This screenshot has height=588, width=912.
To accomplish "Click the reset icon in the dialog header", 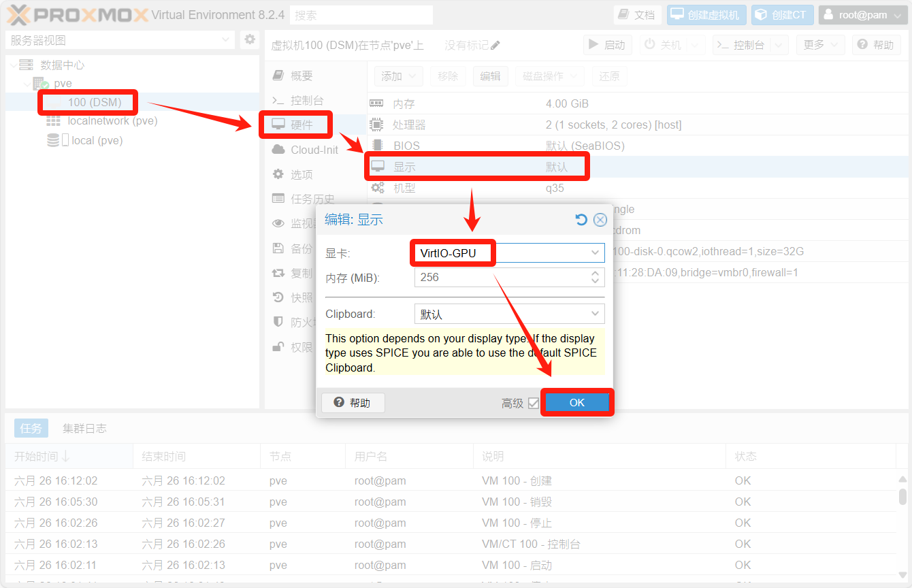I will [581, 219].
